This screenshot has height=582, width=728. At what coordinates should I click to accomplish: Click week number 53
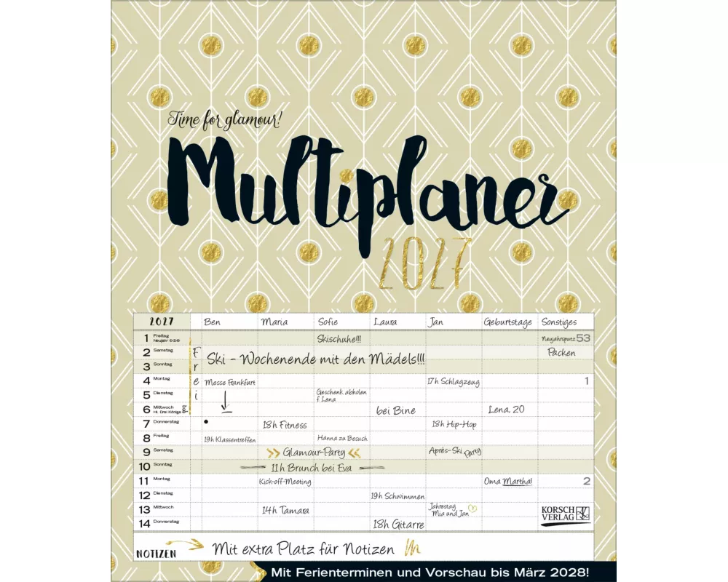tap(583, 338)
